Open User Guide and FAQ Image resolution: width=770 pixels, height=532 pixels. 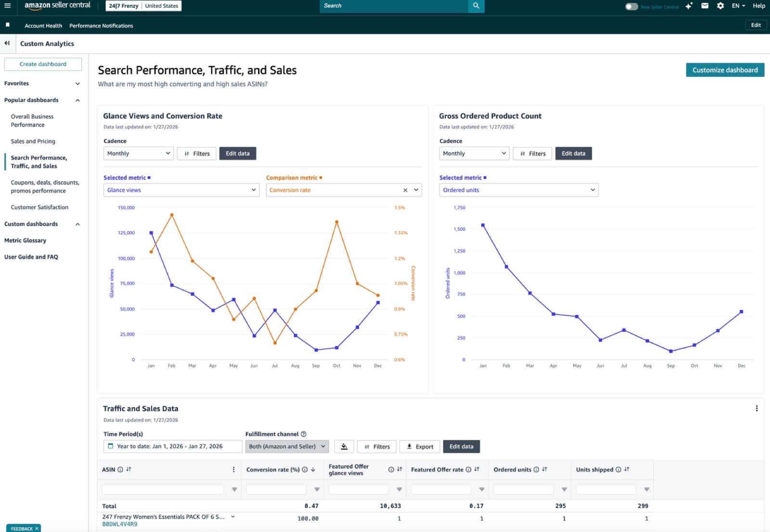[31, 257]
